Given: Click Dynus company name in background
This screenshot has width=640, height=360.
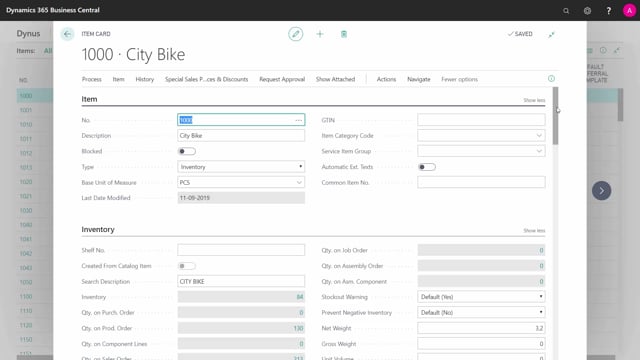Looking at the screenshot, I should pos(28,33).
